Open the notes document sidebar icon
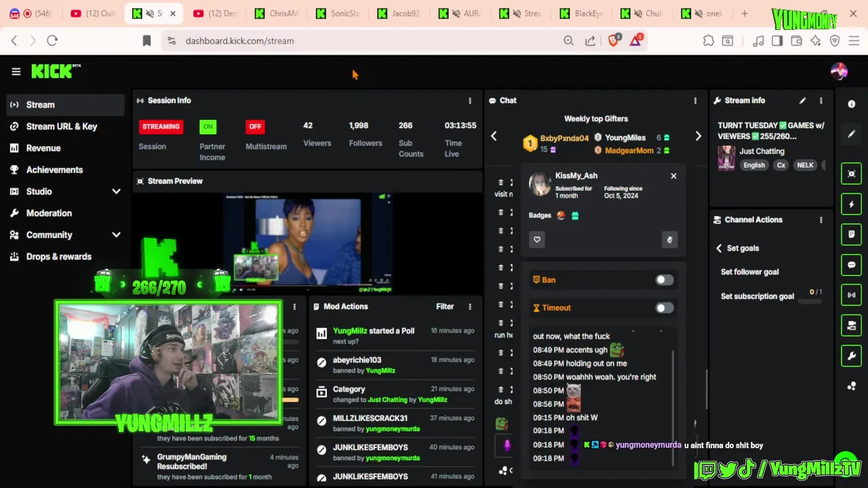This screenshot has height=488, width=868. coord(852,235)
